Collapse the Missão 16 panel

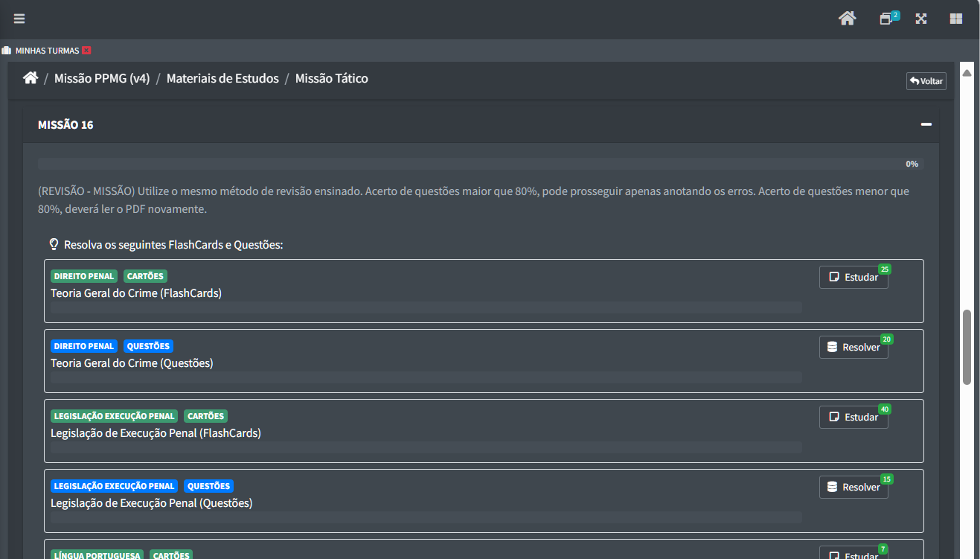click(926, 124)
